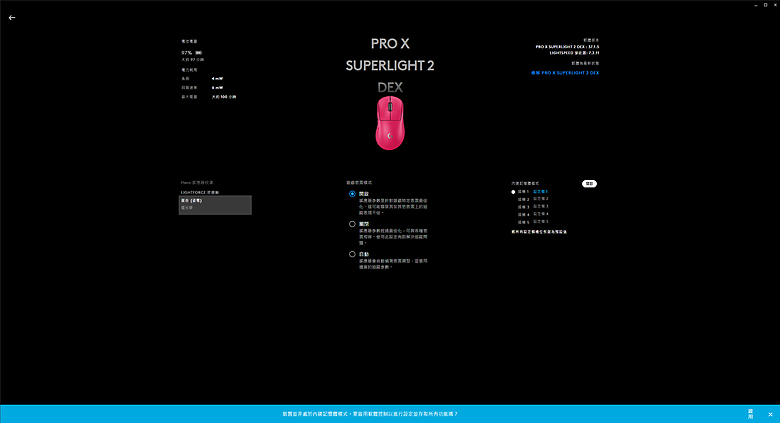Click the restore defaults link below memory slots
The image size is (780, 423).
[539, 232]
